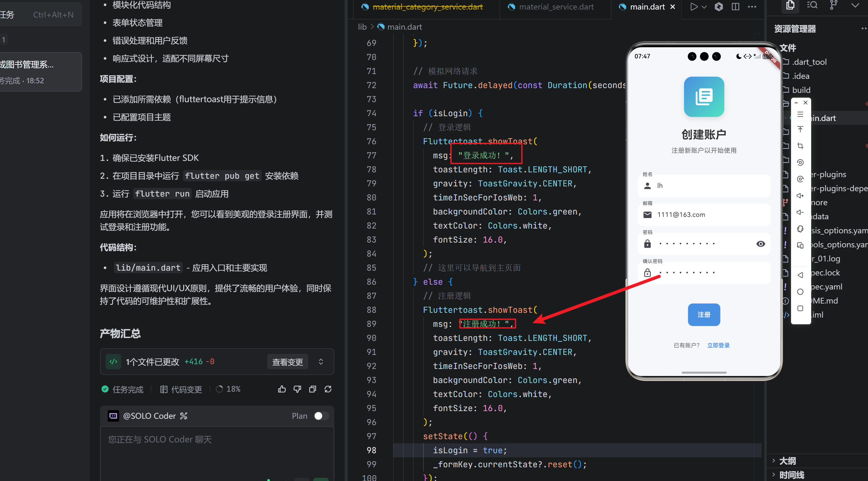868x481 pixels.
Task: Switch to the material_service.dart tab
Action: click(x=556, y=6)
